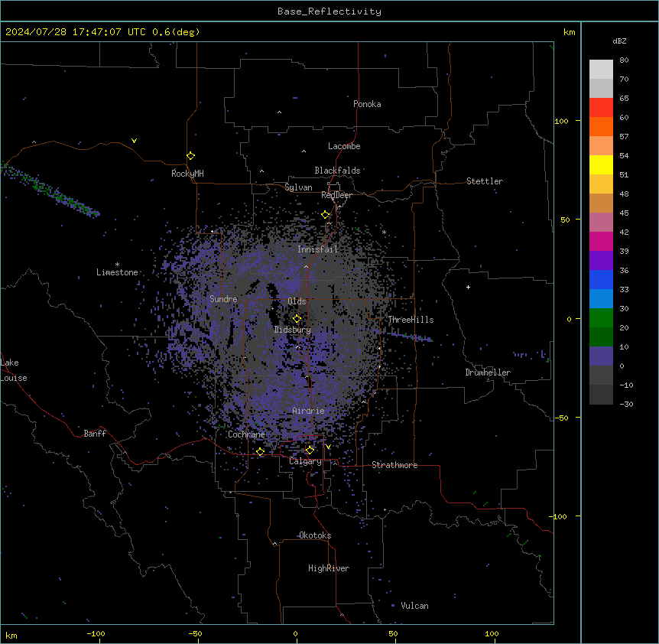Click the yellow 54 dBZ color swatch
Image resolution: width=659 pixels, height=644 pixels.
pos(601,164)
